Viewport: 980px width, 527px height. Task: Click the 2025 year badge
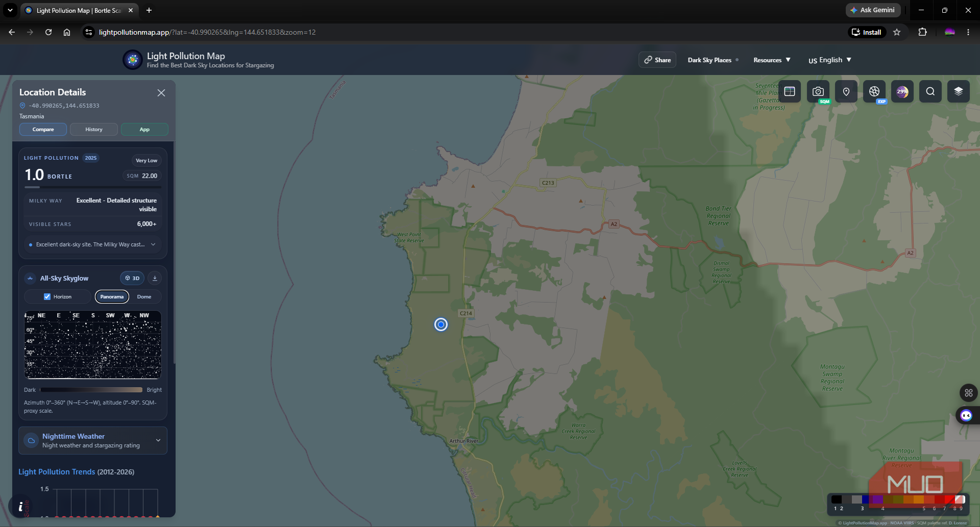[91, 158]
